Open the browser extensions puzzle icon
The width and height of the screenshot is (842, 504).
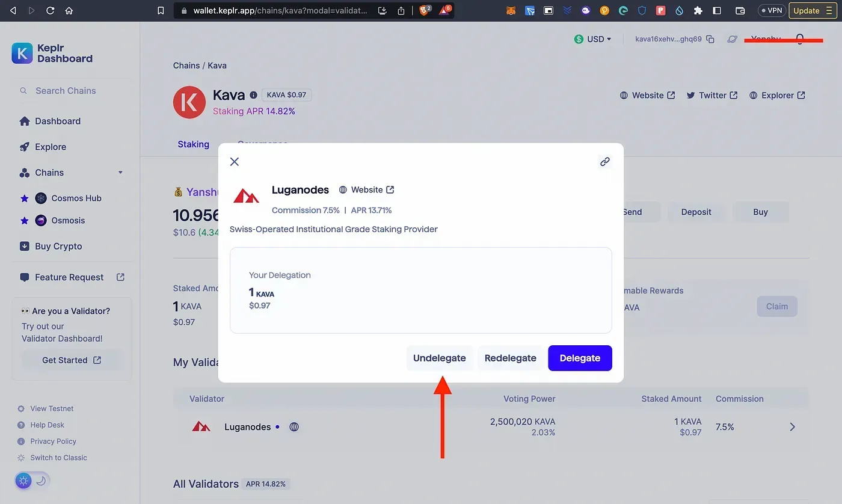tap(698, 10)
